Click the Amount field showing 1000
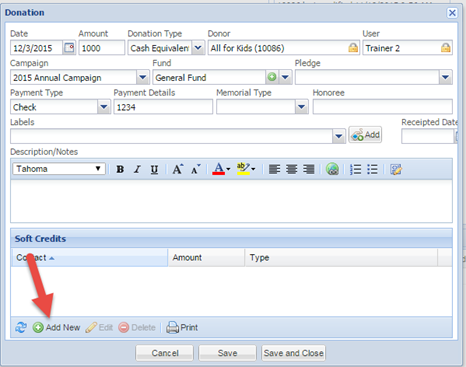 click(102, 48)
